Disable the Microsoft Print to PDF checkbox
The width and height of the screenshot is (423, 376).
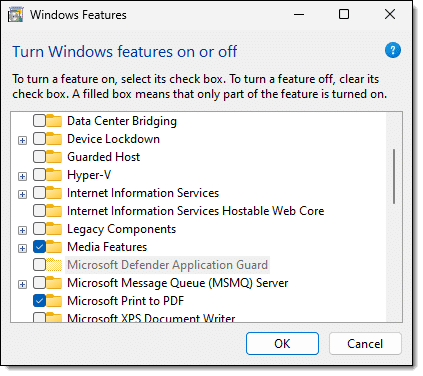(39, 301)
